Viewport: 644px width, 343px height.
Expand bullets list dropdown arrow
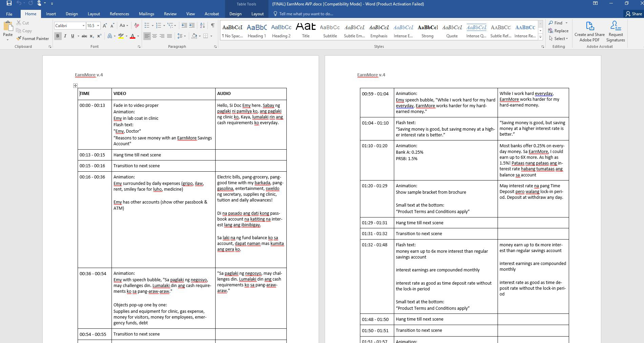pyautogui.click(x=153, y=25)
